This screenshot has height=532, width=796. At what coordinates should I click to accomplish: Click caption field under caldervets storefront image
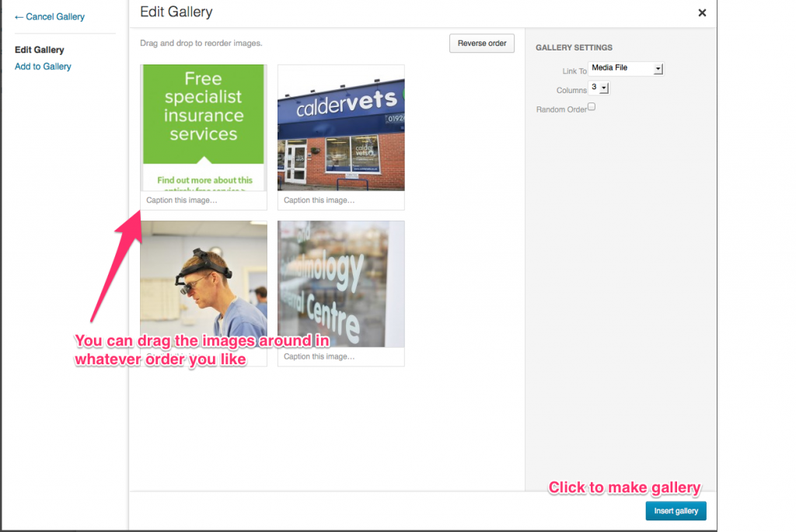[340, 200]
